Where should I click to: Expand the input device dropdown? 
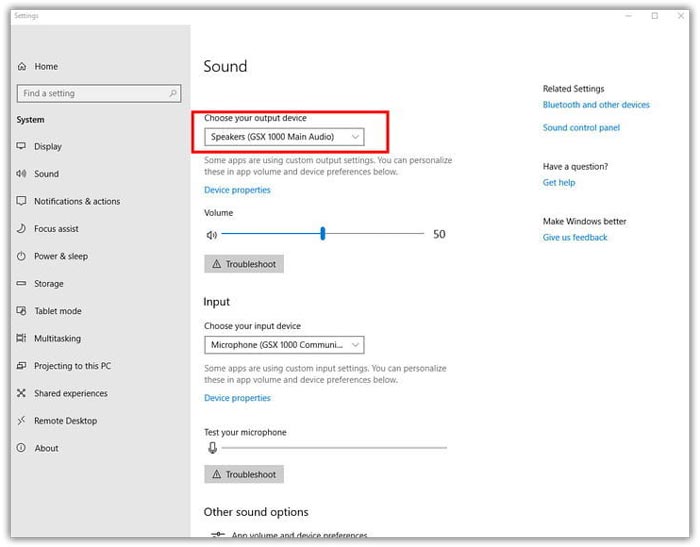click(284, 345)
